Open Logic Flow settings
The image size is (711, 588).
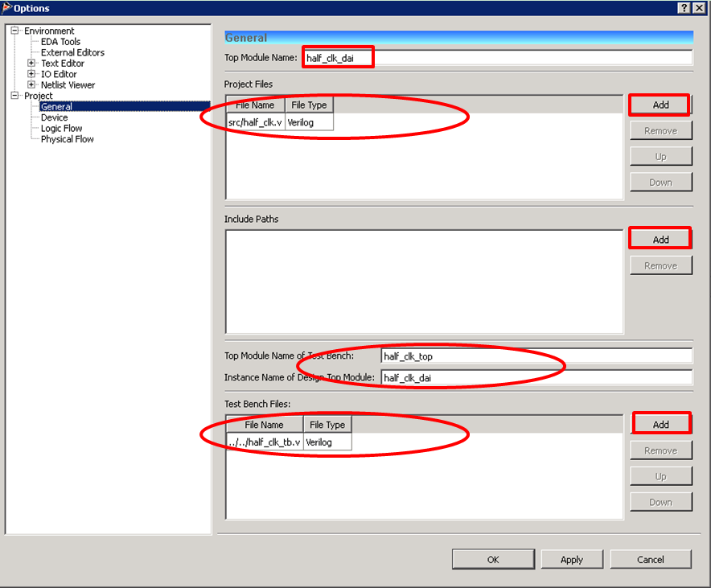[61, 129]
